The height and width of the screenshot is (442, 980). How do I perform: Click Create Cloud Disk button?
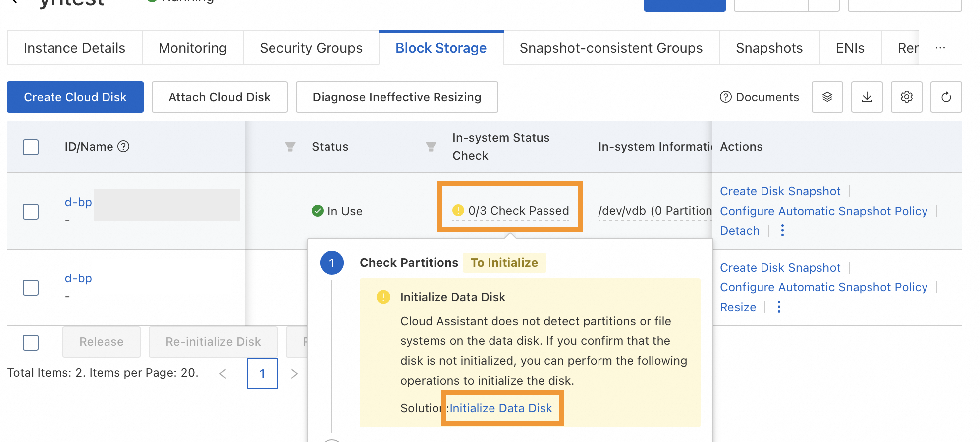pos(75,97)
